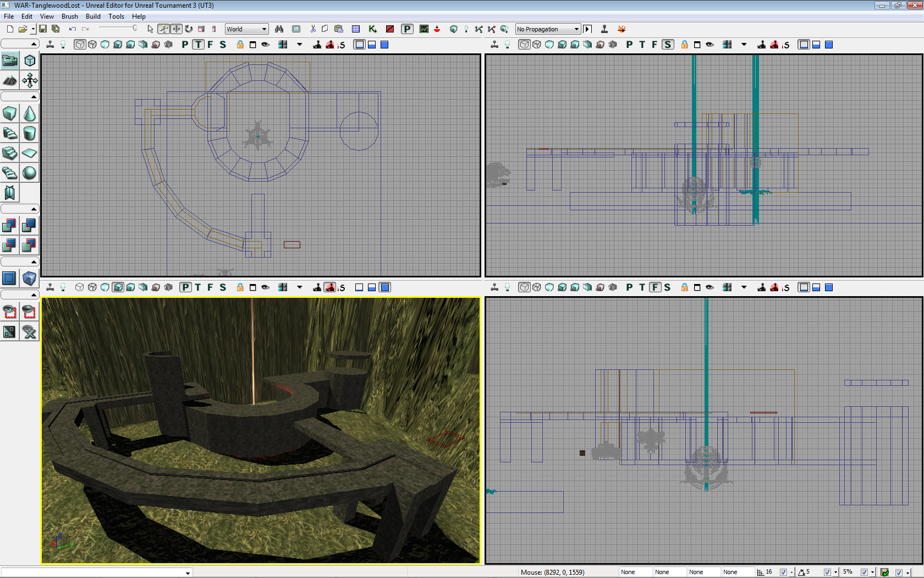This screenshot has height=578, width=924.
Task: Open the No Propagation dropdown
Action: pos(548,29)
